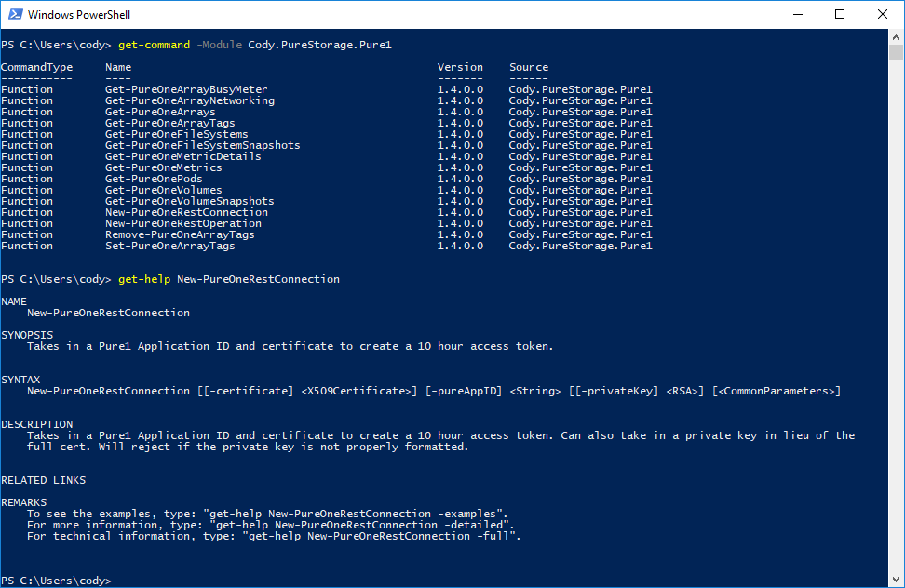Image resolution: width=905 pixels, height=588 pixels.
Task: Click the -Module parameter text
Action: 219,45
